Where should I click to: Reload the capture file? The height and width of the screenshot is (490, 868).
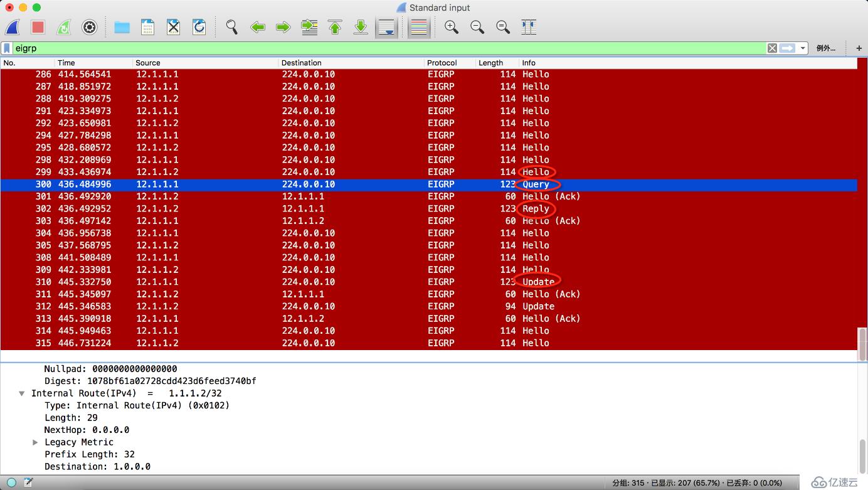point(199,27)
